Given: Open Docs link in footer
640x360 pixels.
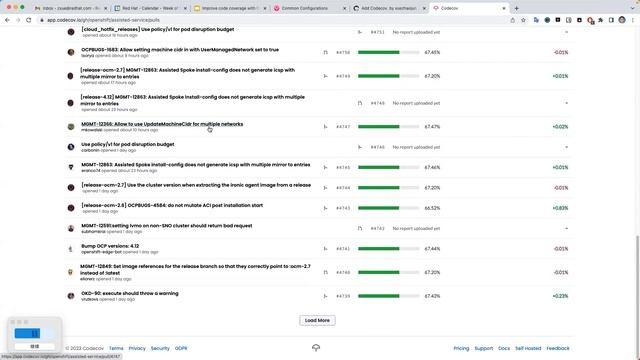Looking at the screenshot, I should coord(504,348).
